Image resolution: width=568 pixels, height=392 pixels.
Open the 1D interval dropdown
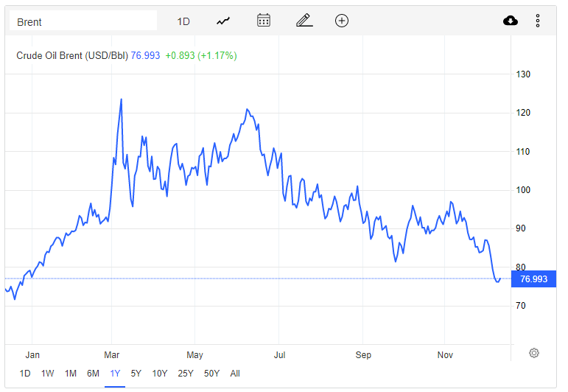point(183,22)
